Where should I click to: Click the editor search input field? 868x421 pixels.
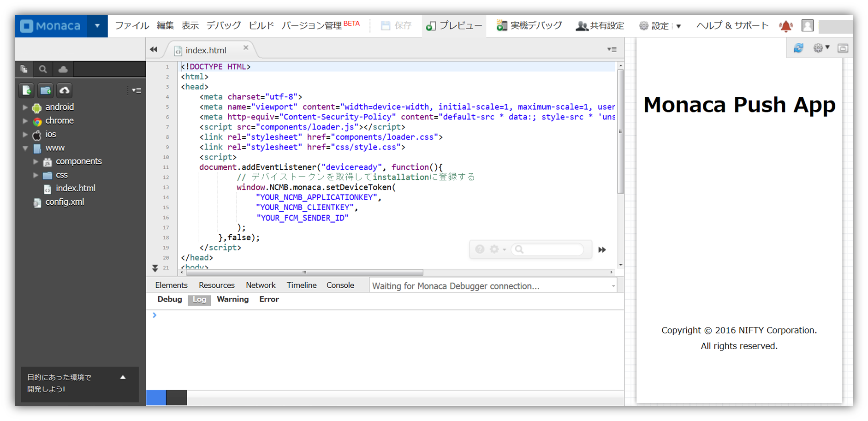[x=547, y=249]
